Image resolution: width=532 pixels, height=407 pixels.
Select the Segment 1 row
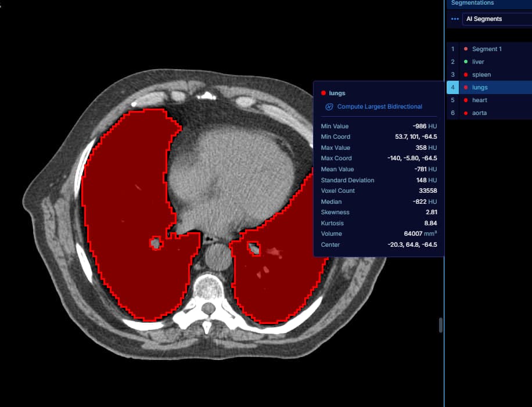[x=489, y=49]
